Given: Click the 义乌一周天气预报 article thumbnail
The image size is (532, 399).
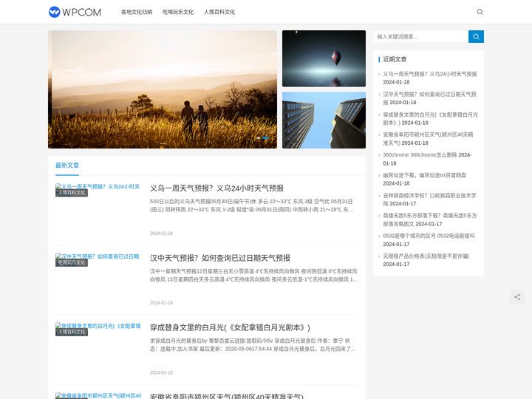Looking at the screenshot, I should 98,187.
